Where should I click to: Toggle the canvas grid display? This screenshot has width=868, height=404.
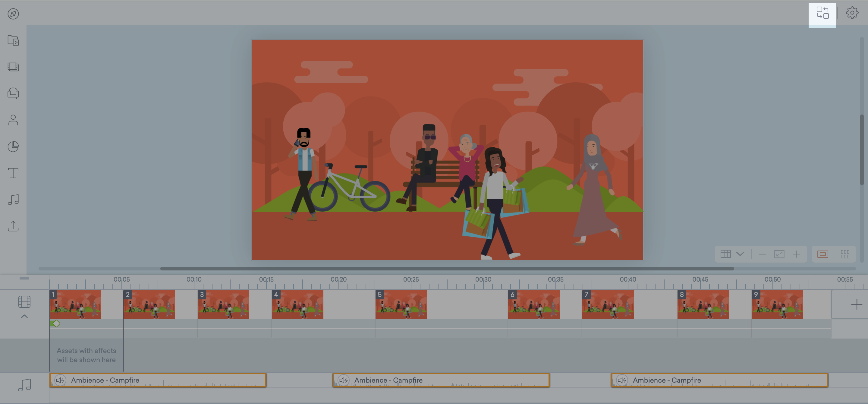[x=726, y=254]
